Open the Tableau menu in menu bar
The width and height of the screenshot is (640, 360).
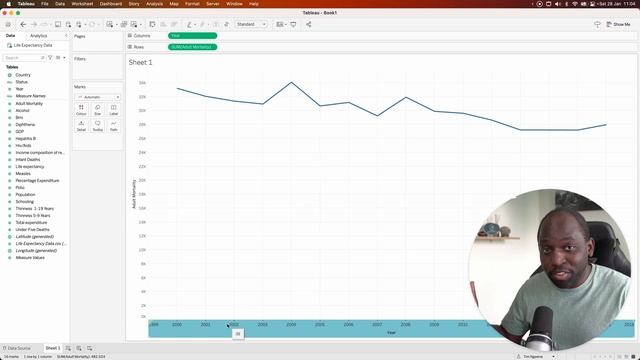click(26, 4)
